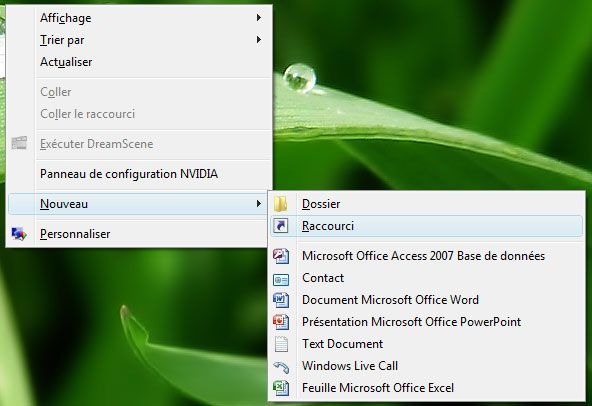Select the greyed Coller entry
The width and height of the screenshot is (592, 406).
tap(139, 92)
